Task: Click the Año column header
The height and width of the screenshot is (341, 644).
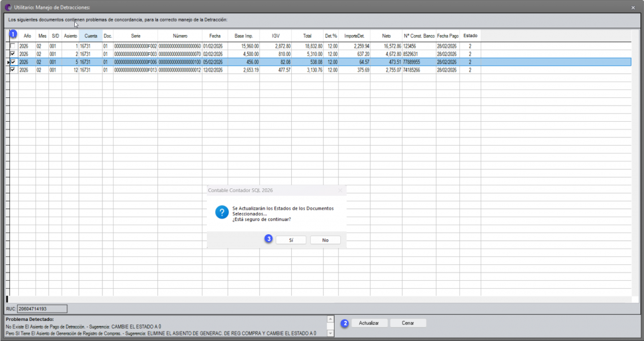Action: [27, 36]
